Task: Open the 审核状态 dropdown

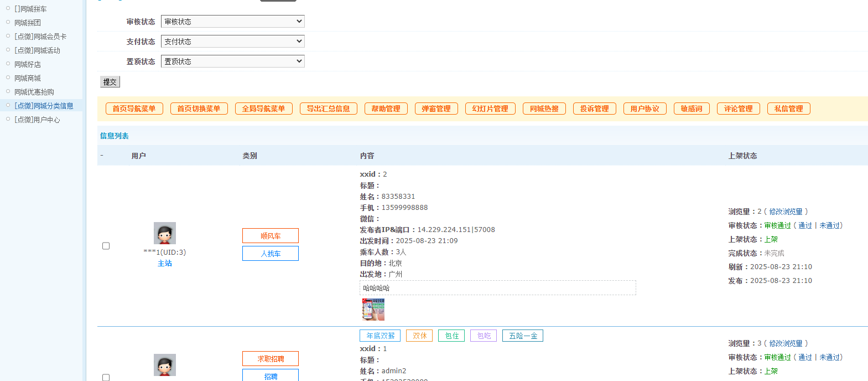Action: click(x=233, y=22)
